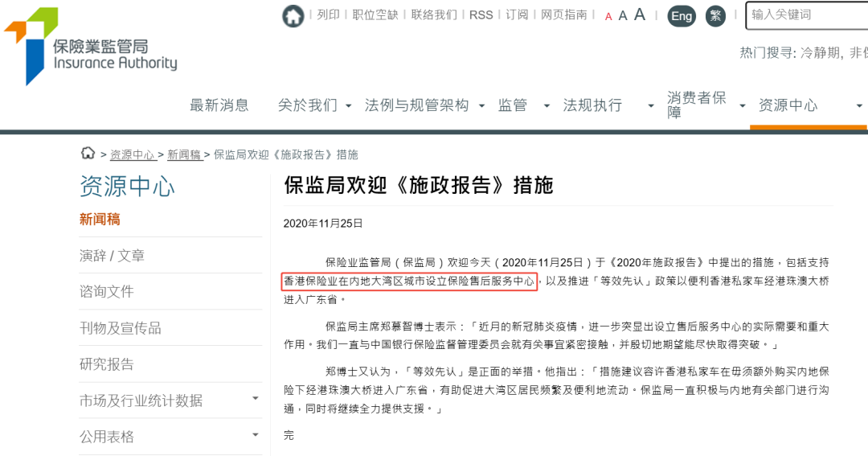
Task: Select 刊物及宣传品 in the sidebar
Action: click(120, 328)
